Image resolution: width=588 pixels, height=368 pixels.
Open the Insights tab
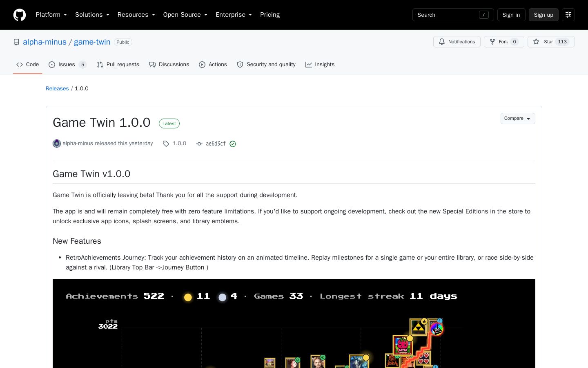(x=320, y=65)
